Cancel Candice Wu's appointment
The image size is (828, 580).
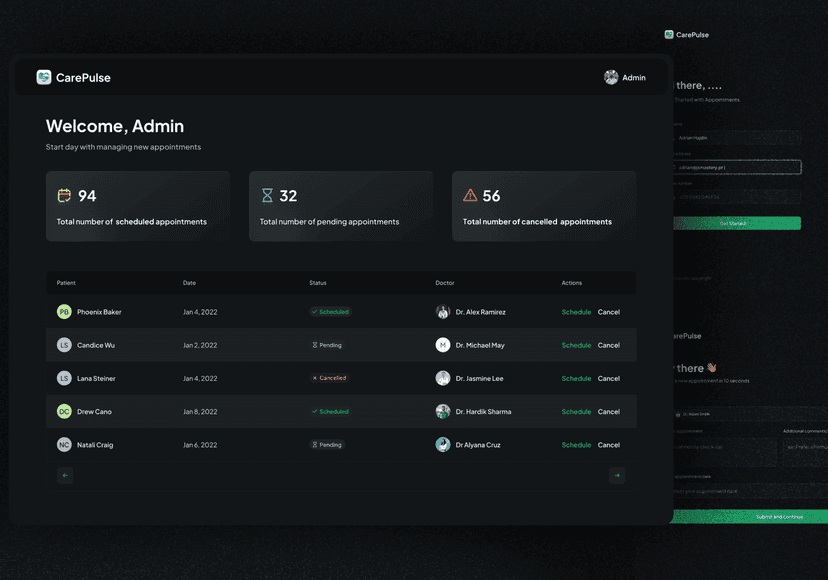pos(608,345)
